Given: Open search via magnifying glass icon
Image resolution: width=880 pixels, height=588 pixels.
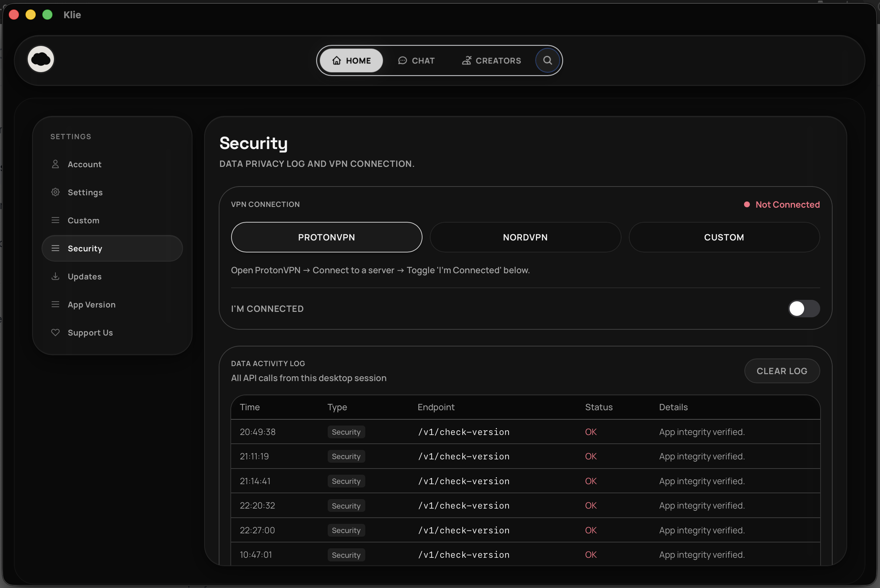Looking at the screenshot, I should click(x=548, y=60).
